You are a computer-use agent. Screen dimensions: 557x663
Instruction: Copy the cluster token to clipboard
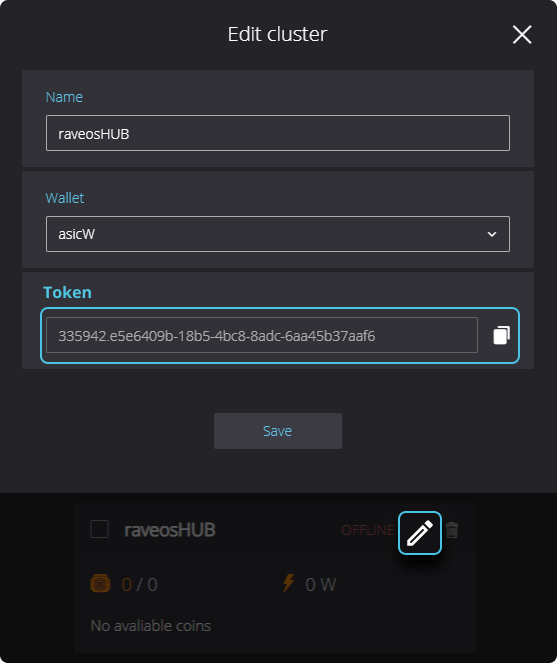click(501, 335)
